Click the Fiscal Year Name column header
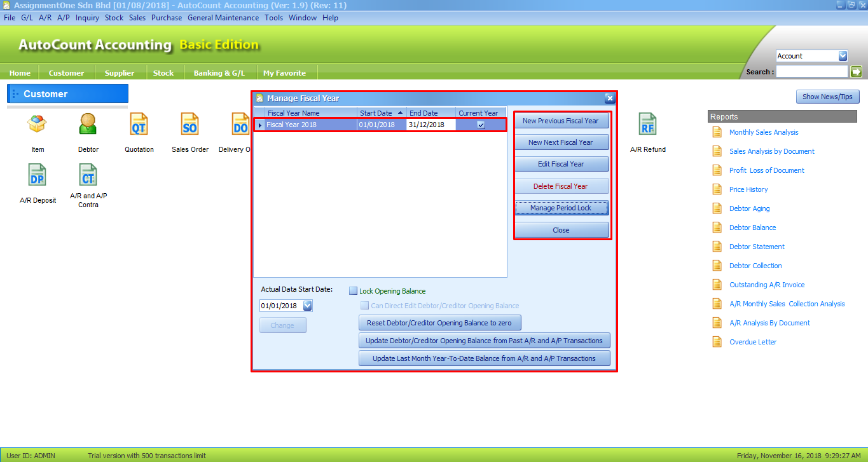This screenshot has height=462, width=868. pos(310,113)
